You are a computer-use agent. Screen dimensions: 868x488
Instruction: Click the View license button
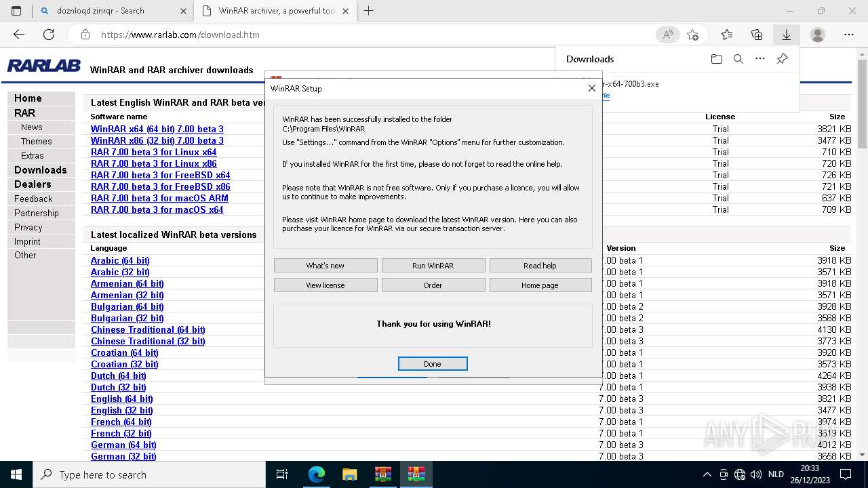[325, 285]
